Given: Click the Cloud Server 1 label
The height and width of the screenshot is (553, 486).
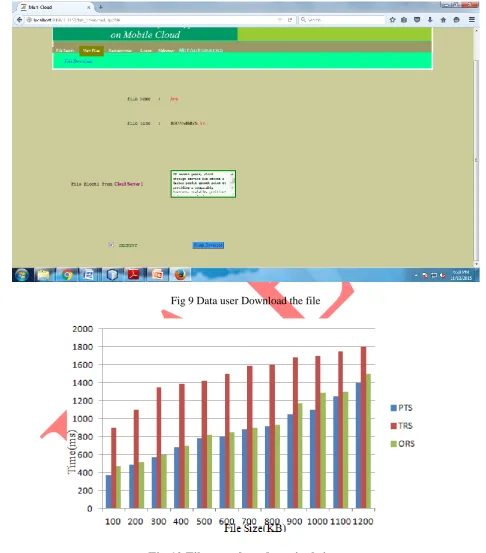Looking at the screenshot, I should pos(129,184).
